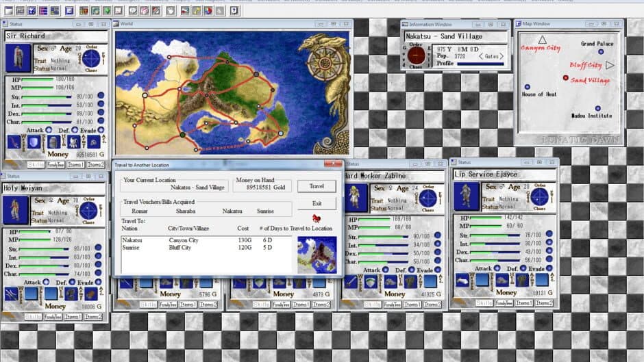Screen dimensions: 644x362
Task: Click Bluff City label in Map Window
Action: click(586, 65)
